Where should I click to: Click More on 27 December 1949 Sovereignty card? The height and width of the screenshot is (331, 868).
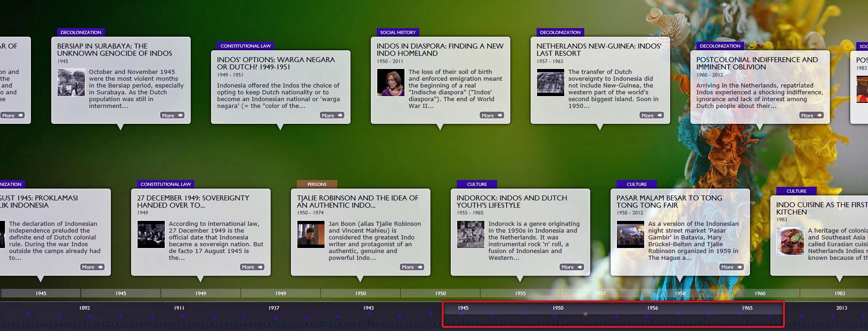point(252,267)
